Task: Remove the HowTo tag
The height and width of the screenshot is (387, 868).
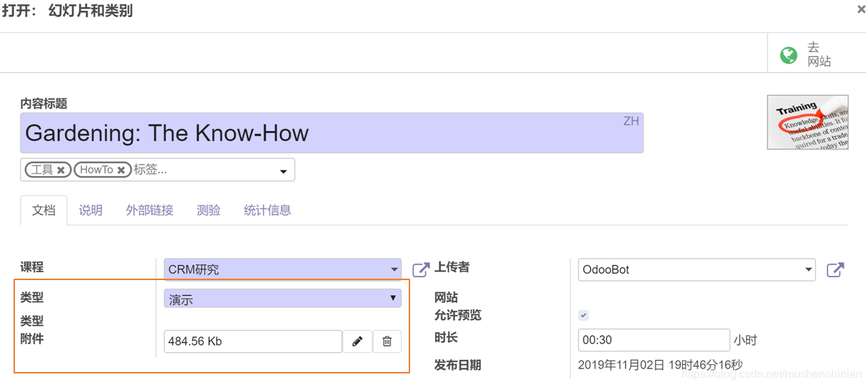Action: 121,170
